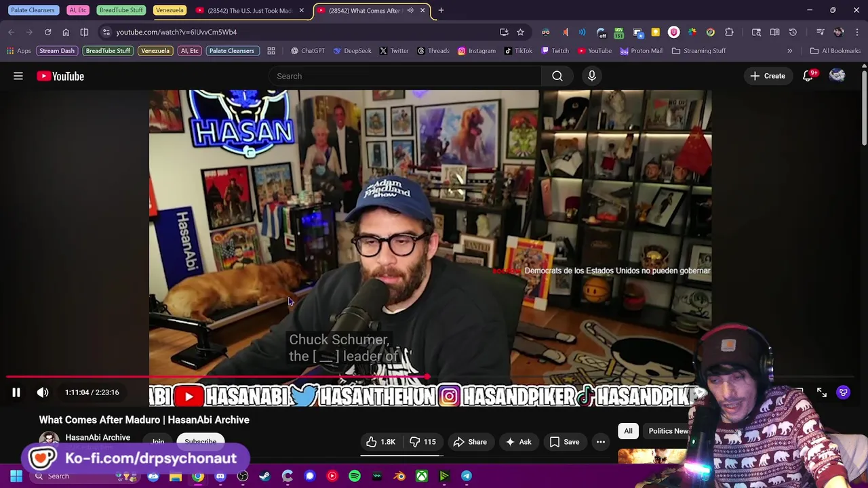Start voice search with the microphone icon

592,76
